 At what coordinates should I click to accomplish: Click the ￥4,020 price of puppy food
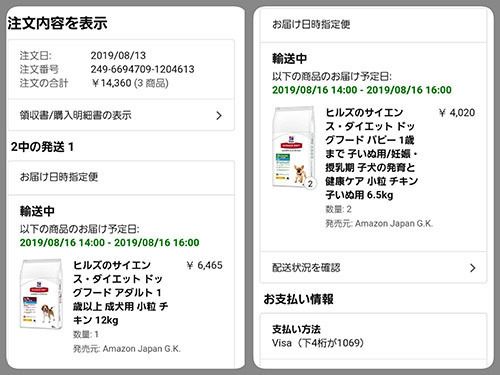click(457, 113)
